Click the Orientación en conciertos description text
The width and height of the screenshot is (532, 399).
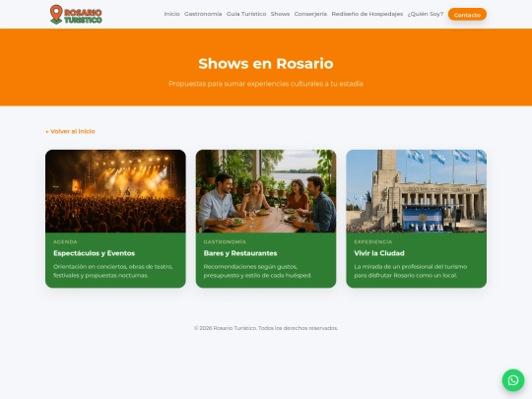[x=113, y=271]
